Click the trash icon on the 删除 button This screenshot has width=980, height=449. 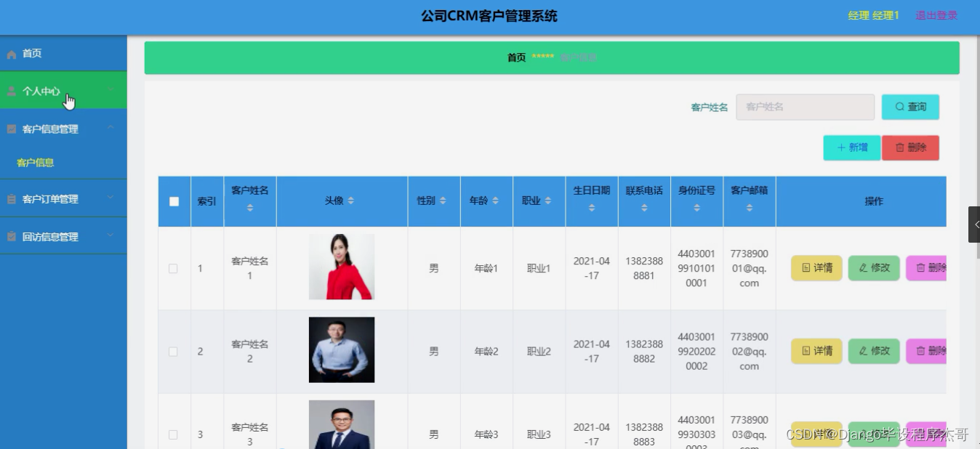[x=901, y=147]
